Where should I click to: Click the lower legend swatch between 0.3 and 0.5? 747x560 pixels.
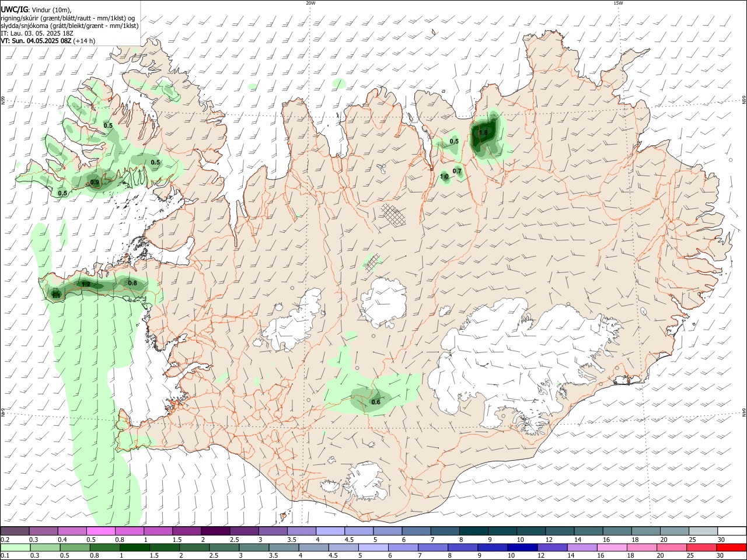(x=44, y=547)
